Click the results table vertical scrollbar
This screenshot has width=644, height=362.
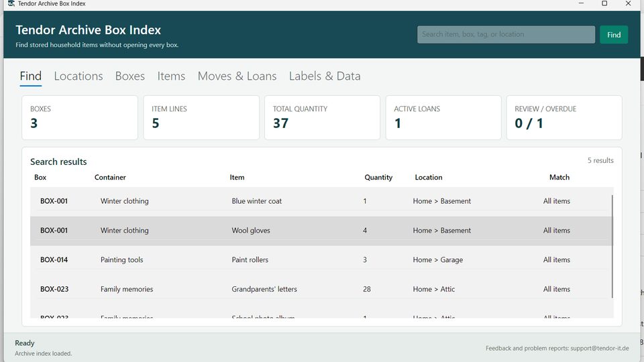pyautogui.click(x=612, y=246)
